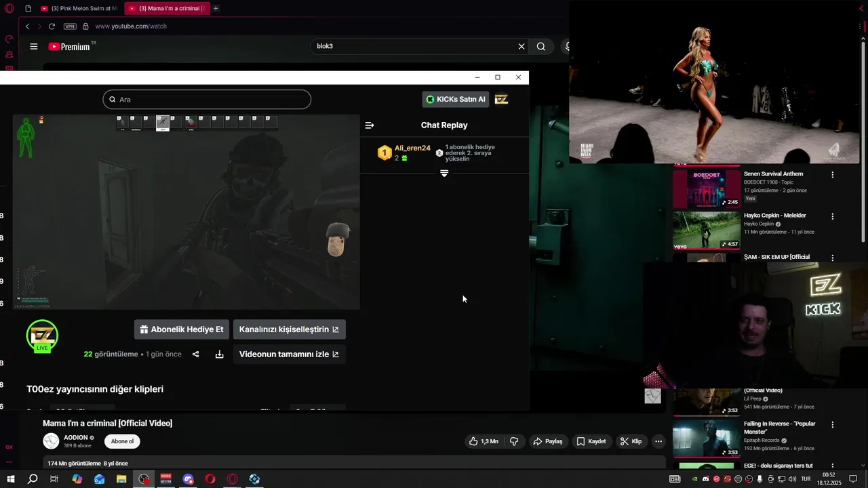868x488 pixels.
Task: Click 'Abonelik Hediye Et' button
Action: pos(182,329)
